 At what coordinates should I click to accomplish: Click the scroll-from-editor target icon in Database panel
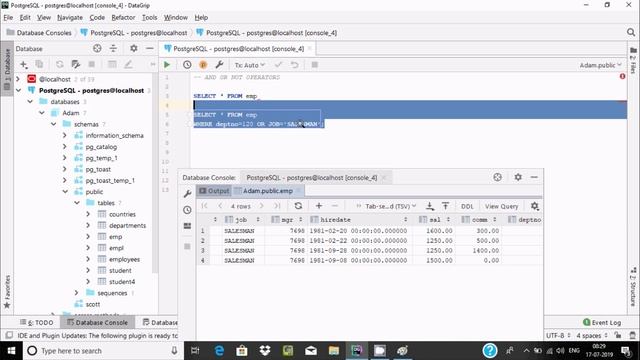pyautogui.click(x=97, y=48)
